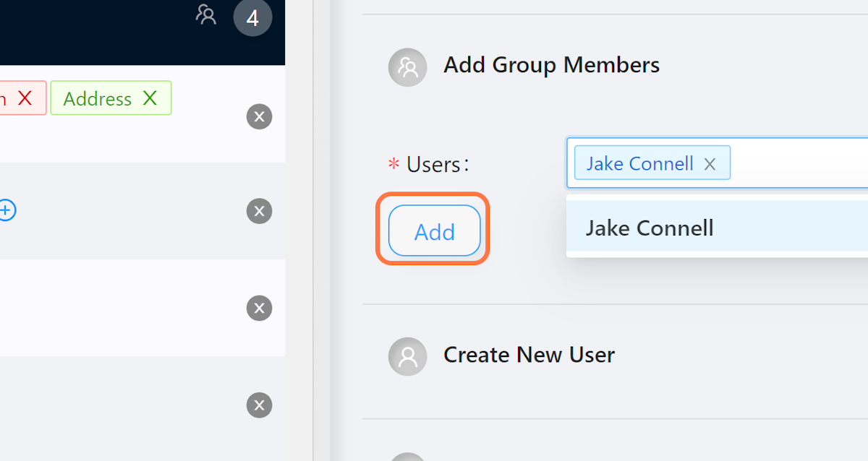Click the Add button
The width and height of the screenshot is (868, 461).
point(435,231)
